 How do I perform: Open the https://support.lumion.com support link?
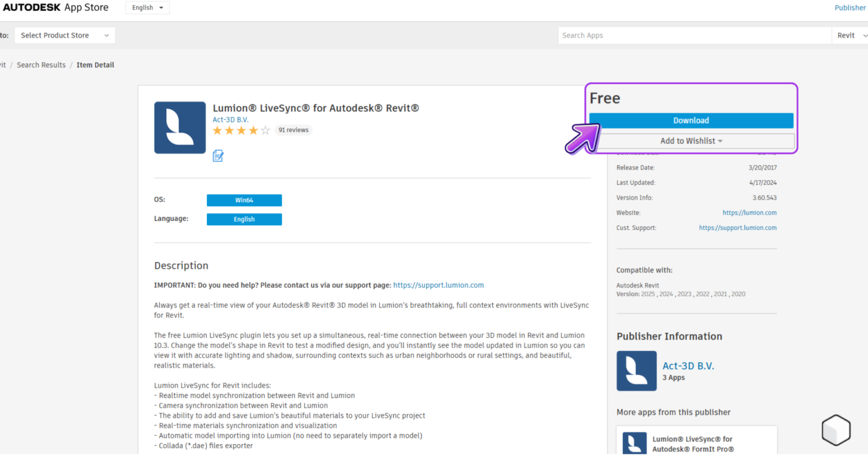coord(438,285)
